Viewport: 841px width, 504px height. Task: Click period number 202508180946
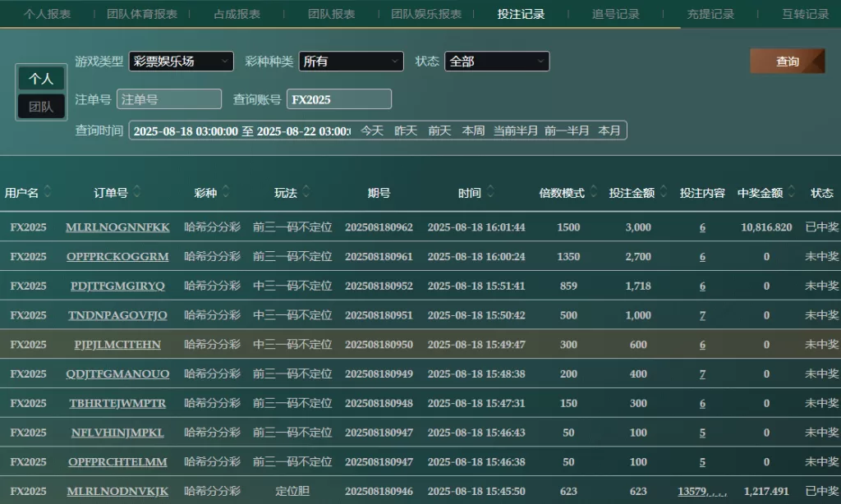point(379,491)
